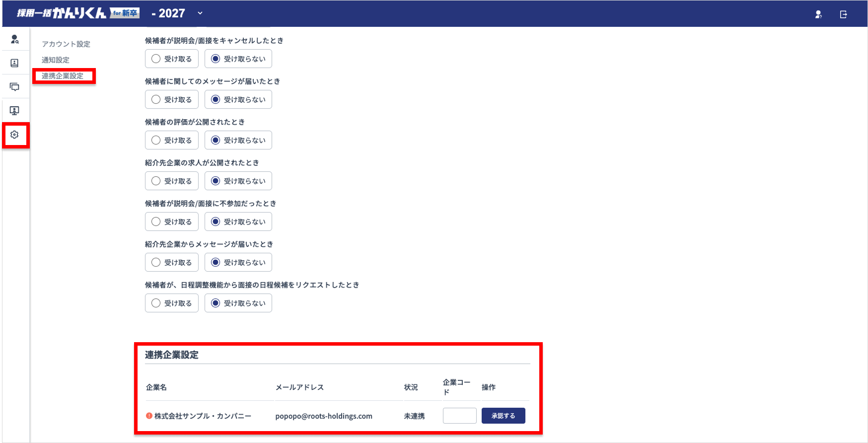This screenshot has height=443, width=868.
Task: Open candidate search sidebar icon
Action: pos(15,39)
